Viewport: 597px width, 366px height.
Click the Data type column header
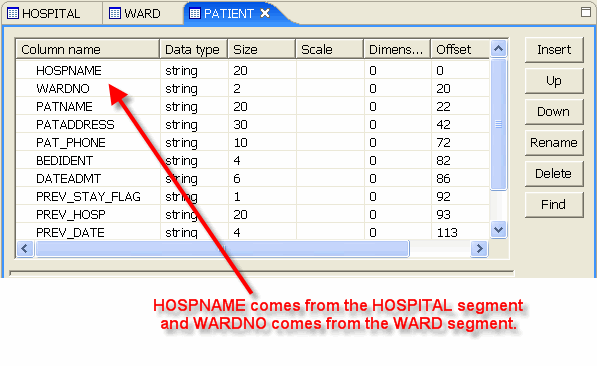[x=194, y=50]
